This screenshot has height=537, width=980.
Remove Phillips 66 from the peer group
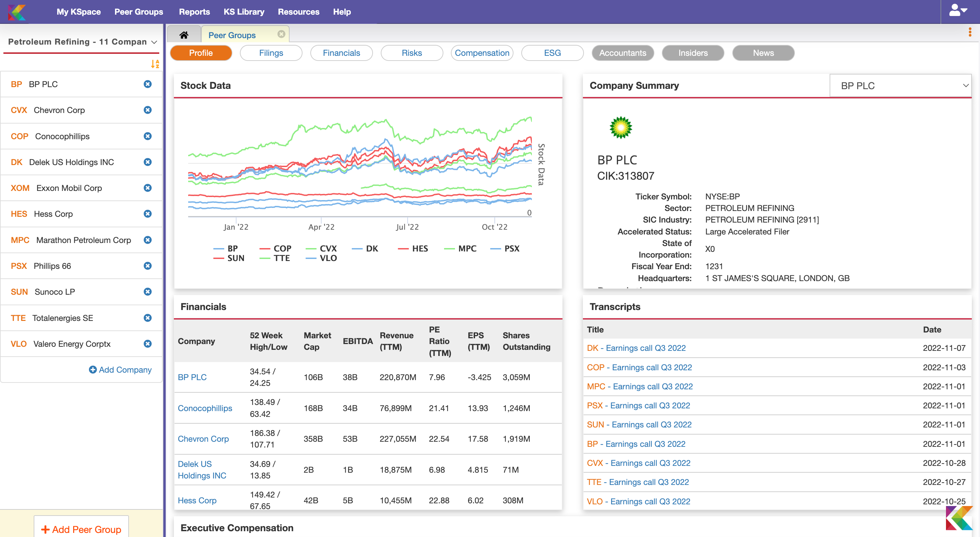pos(148,266)
